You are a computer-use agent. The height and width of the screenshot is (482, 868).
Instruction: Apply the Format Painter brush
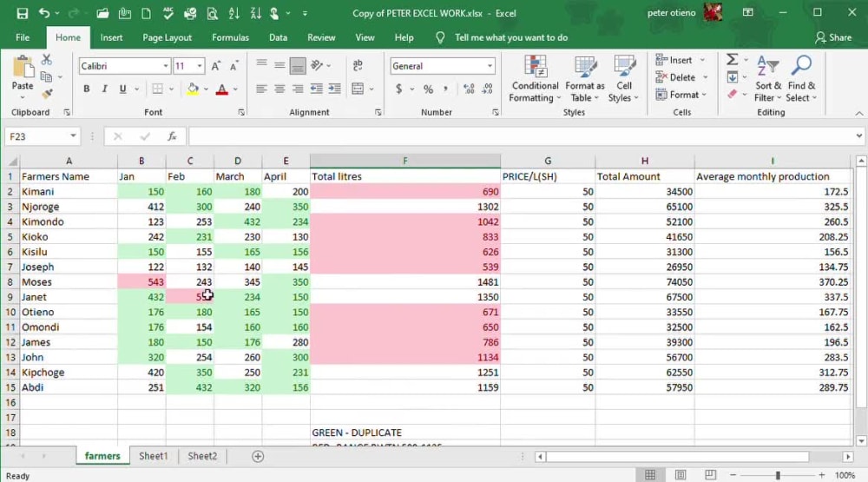[x=47, y=94]
